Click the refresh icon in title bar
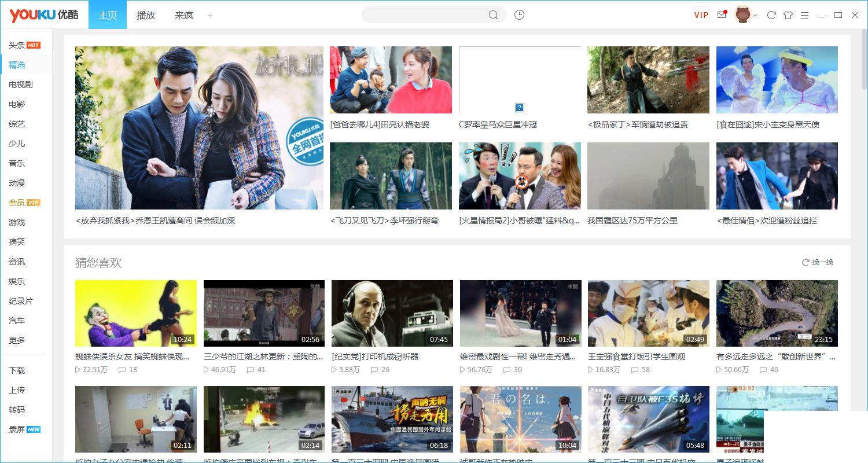The image size is (868, 463). click(x=771, y=15)
